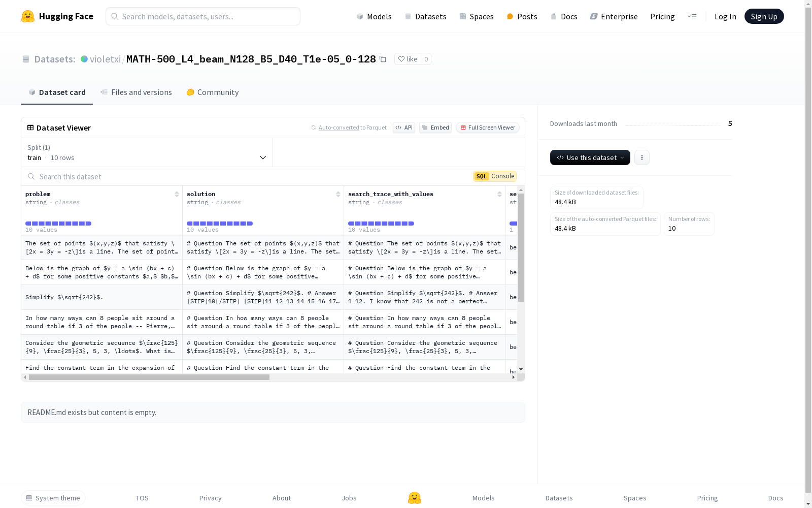Click the table horizontal scrollbar thumb
Screen dimensions: 812x508
[x=149, y=377]
